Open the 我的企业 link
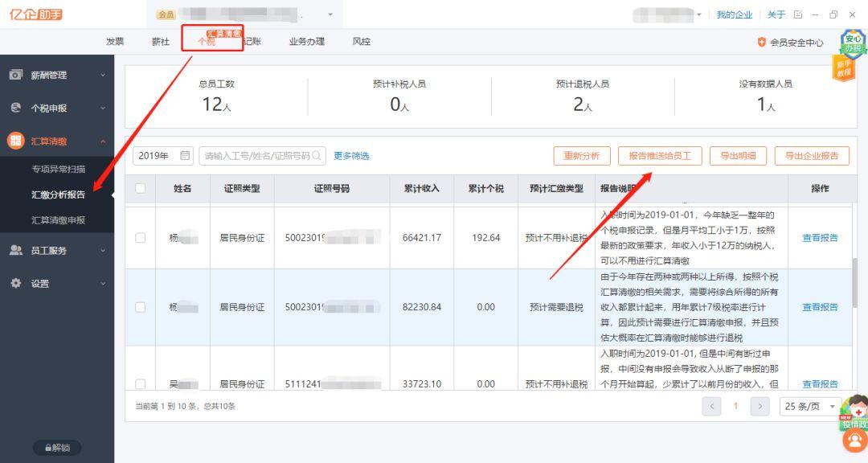Image resolution: width=868 pixels, height=463 pixels. click(734, 15)
